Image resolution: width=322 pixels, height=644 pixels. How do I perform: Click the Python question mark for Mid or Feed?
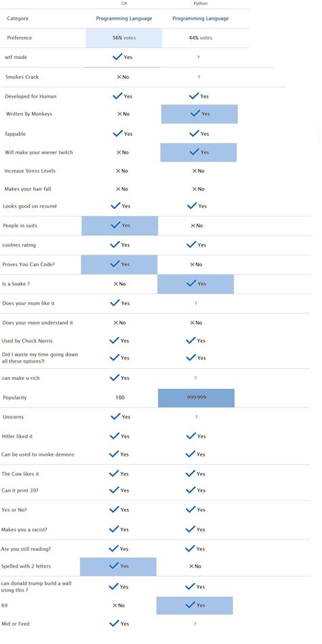(195, 624)
